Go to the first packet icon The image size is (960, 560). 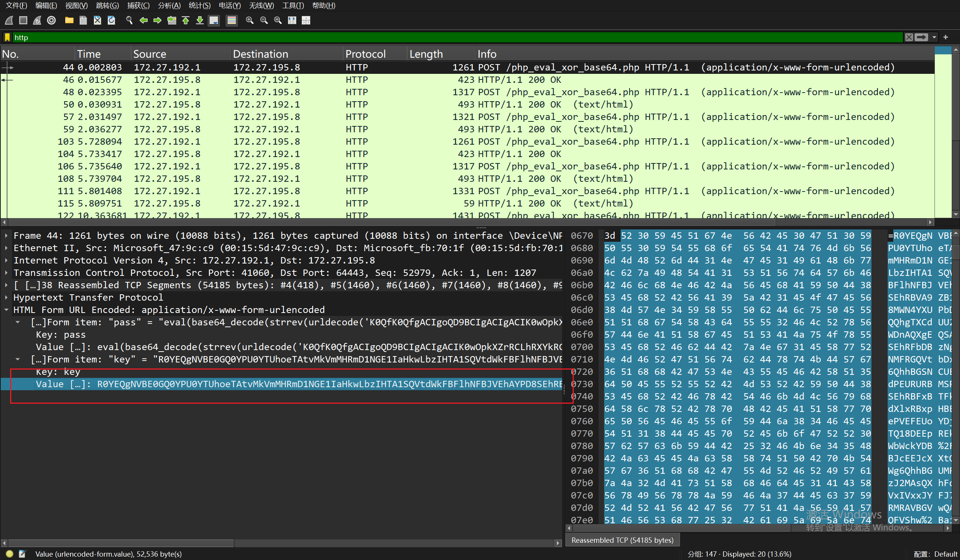tap(186, 21)
